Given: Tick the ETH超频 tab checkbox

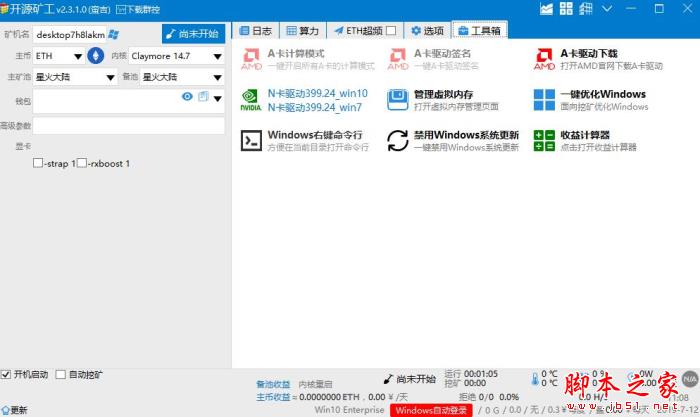Looking at the screenshot, I should [392, 30].
